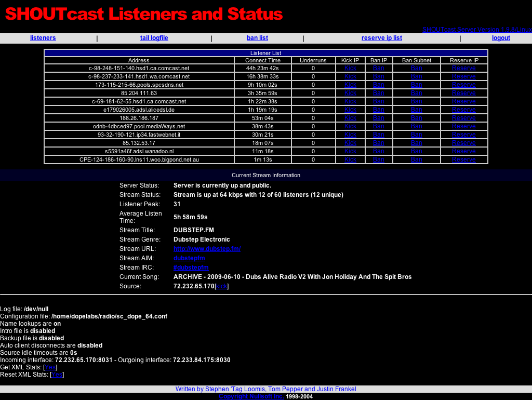Click the Listener List table title
532x400 pixels.
[x=265, y=53]
